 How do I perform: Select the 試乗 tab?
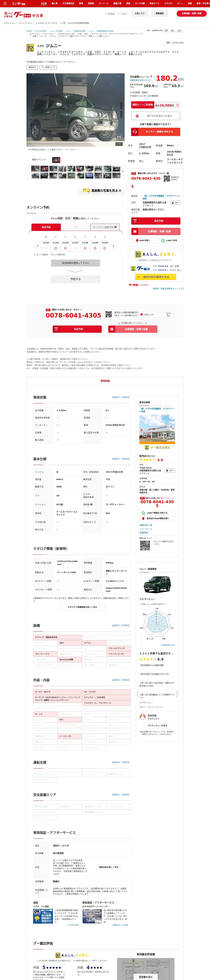tap(75, 227)
